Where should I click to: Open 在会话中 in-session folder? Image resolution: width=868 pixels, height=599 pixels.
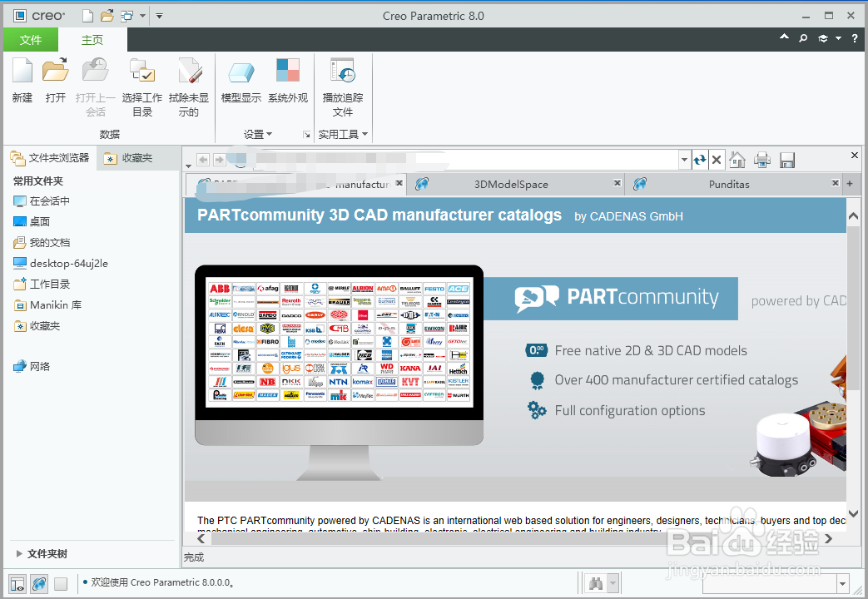coord(42,201)
